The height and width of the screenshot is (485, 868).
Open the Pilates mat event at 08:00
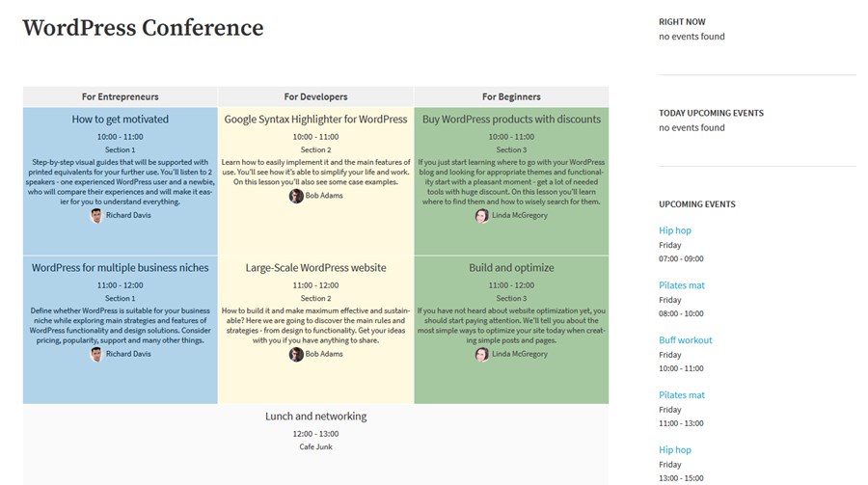[682, 285]
